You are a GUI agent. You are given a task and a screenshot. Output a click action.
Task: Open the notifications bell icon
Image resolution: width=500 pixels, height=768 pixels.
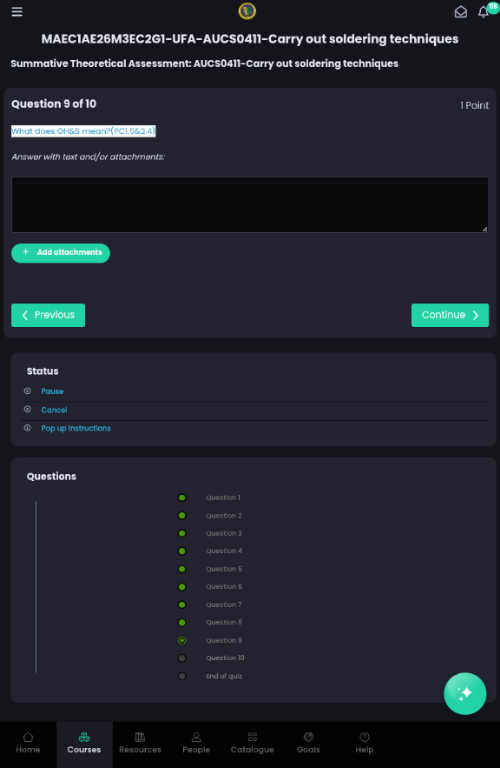483,12
